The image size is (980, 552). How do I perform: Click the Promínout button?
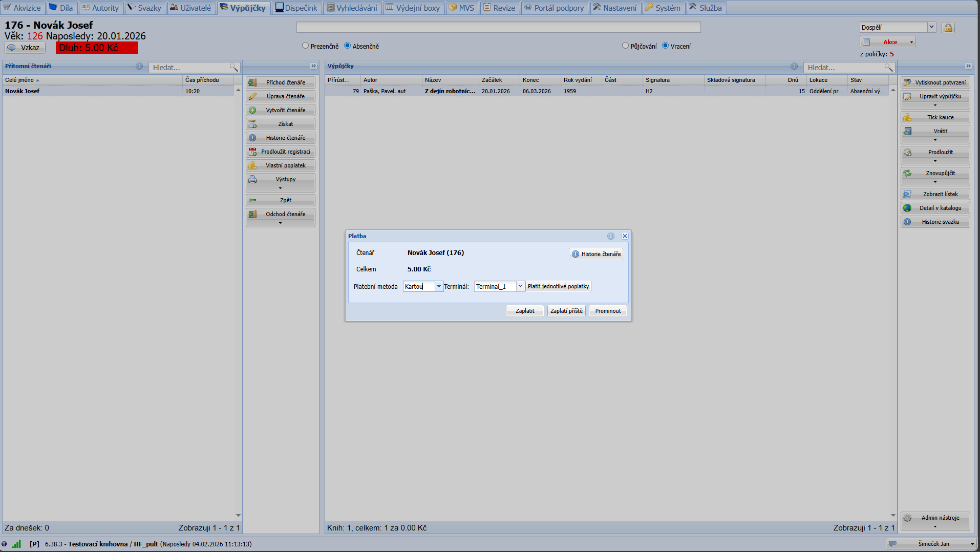click(x=608, y=311)
